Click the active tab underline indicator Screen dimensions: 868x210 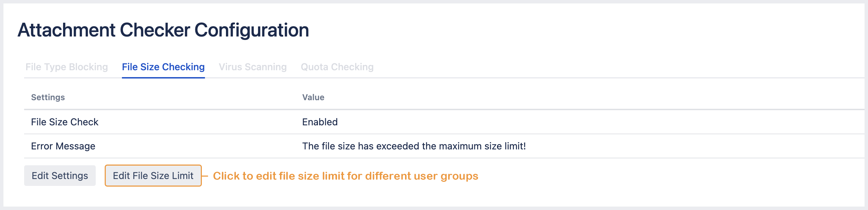pos(164,78)
